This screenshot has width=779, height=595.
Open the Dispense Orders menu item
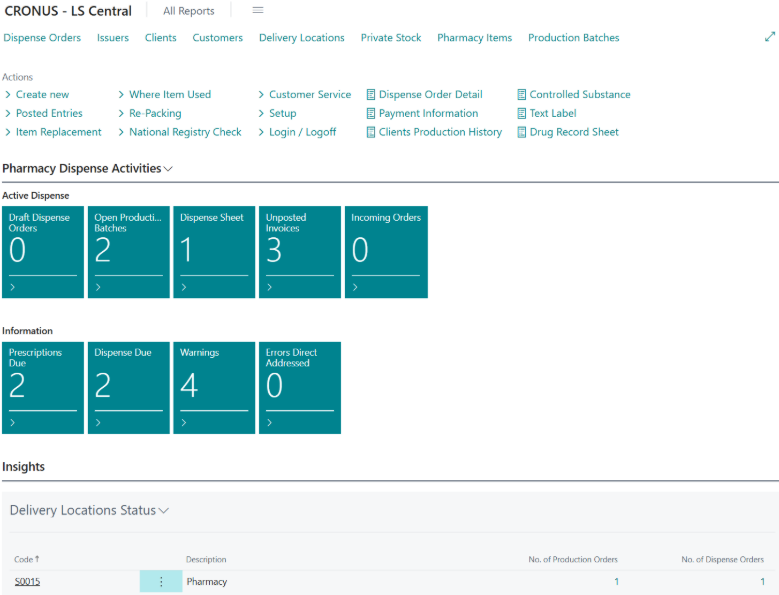coord(42,38)
